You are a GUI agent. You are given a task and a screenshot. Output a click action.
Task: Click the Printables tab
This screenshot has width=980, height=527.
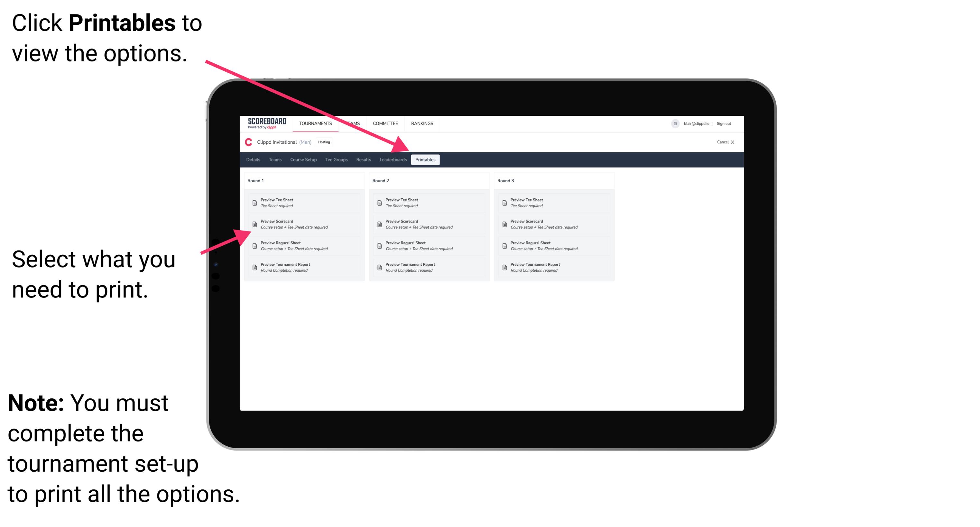425,160
